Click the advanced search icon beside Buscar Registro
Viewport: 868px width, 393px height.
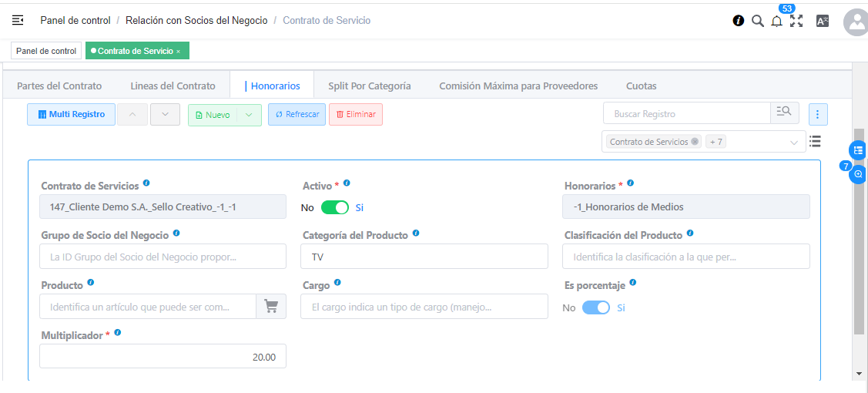pos(784,113)
